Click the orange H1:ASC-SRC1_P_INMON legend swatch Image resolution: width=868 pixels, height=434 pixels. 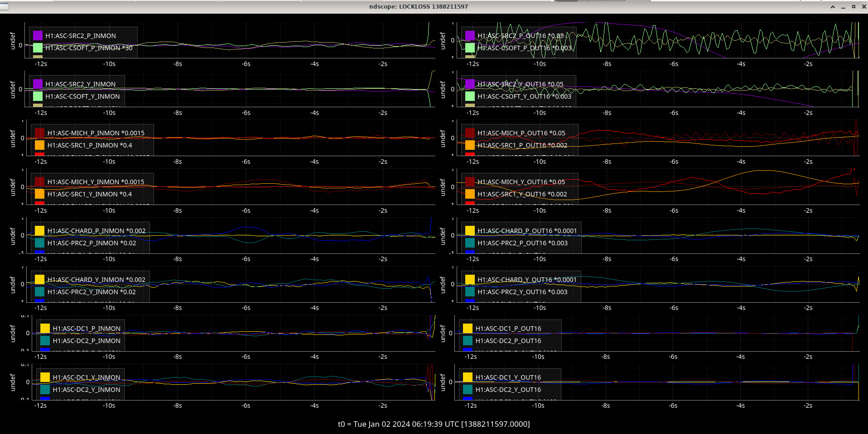[40, 145]
